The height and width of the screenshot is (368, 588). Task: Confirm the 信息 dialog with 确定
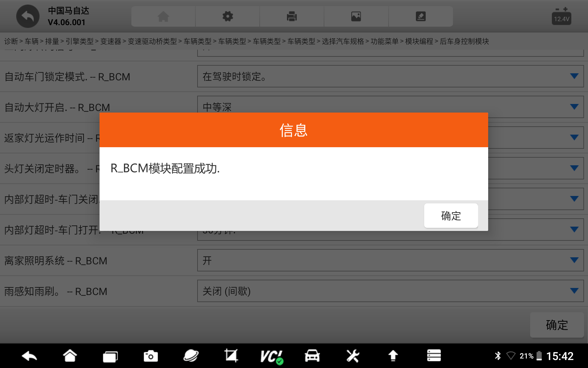pos(450,216)
